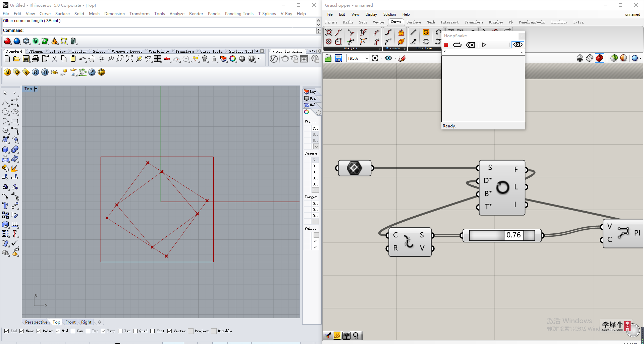The height and width of the screenshot is (344, 644).
Task: Toggle the Near osnap checkbox
Action: coord(22,331)
